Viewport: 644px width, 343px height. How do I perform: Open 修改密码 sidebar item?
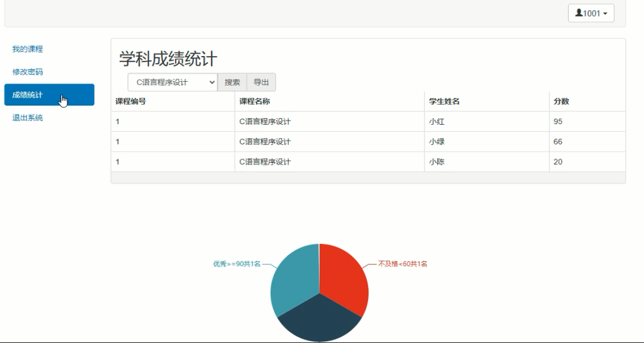coord(27,72)
